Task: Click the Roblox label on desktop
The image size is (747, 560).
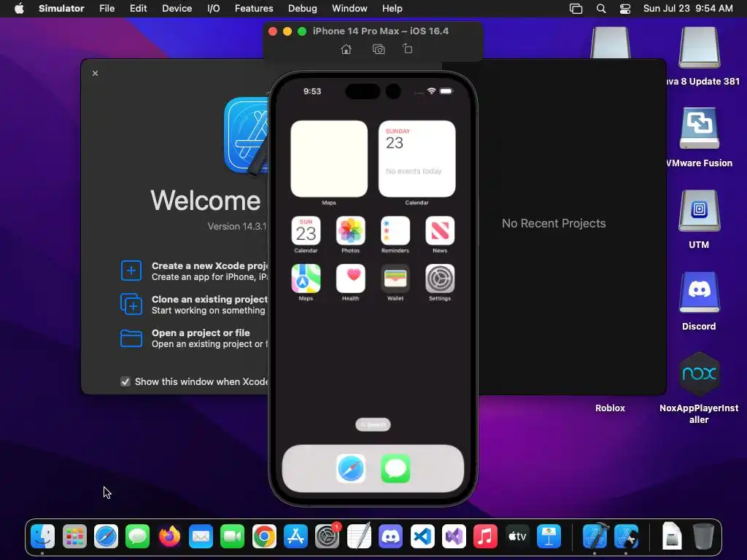Action: [610, 408]
